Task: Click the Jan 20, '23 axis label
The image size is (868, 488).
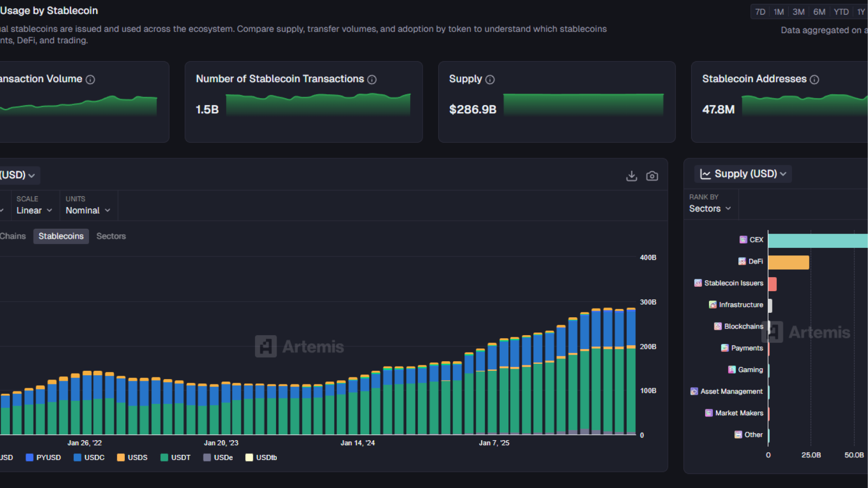Action: [221, 443]
